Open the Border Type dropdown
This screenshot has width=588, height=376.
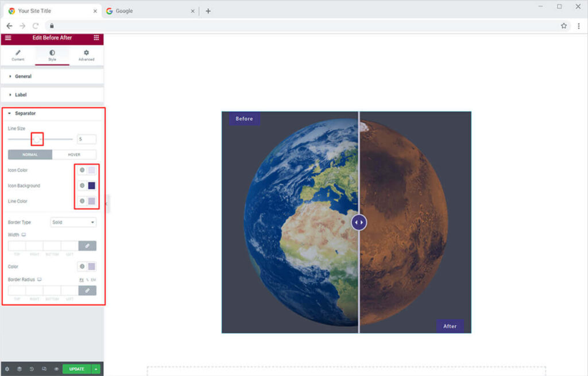73,222
